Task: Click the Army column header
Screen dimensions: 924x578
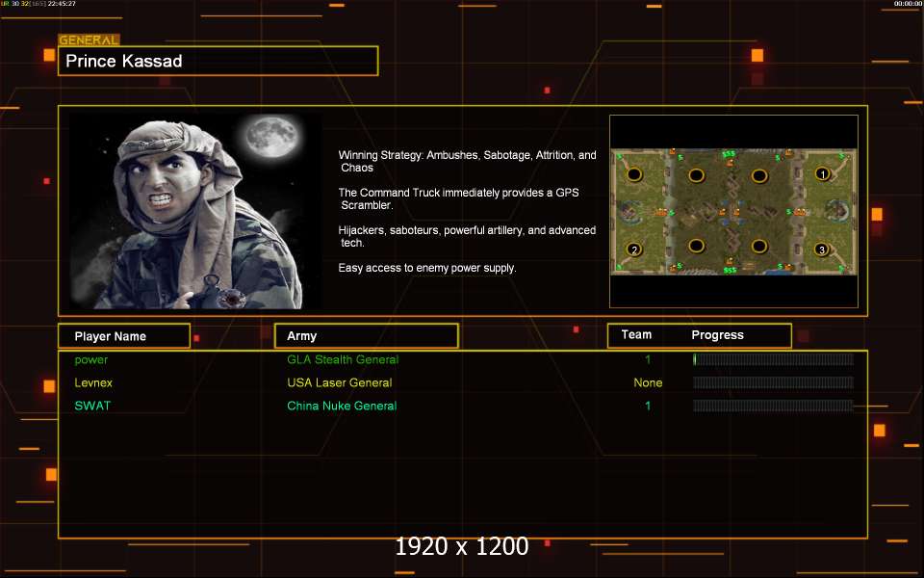Action: 367,335
